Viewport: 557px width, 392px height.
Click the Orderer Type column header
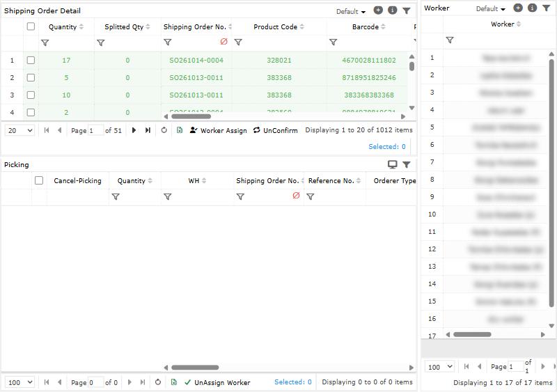coord(395,180)
